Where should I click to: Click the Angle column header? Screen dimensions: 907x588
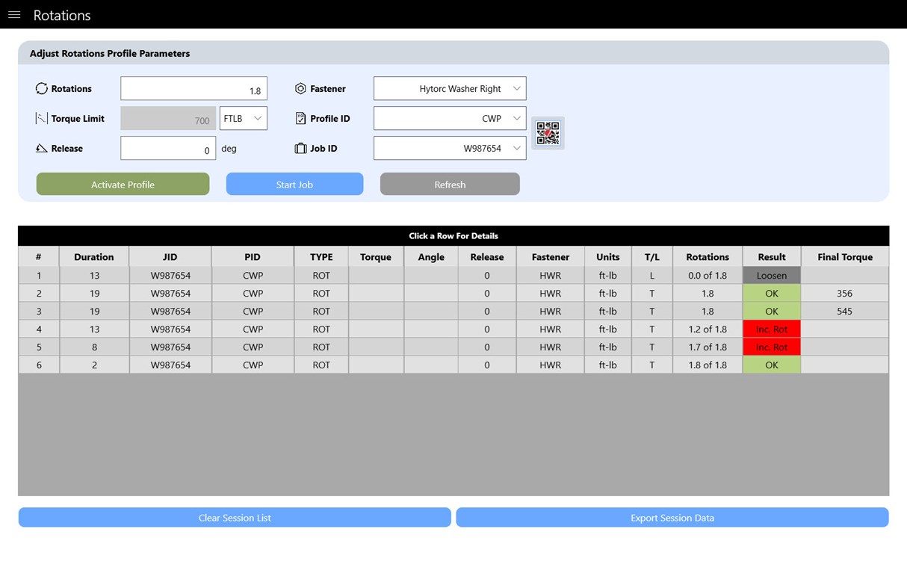[x=431, y=256]
